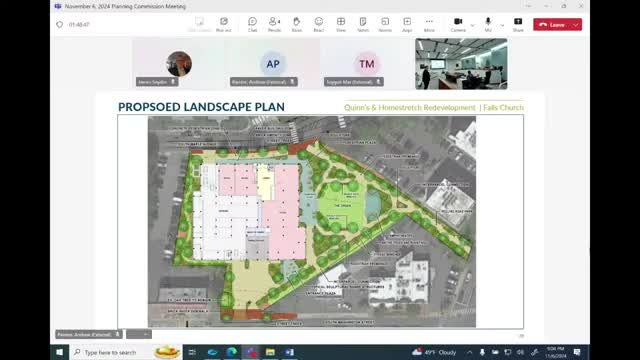Click the red Leave button
Viewport: 640px width, 360px height.
[x=552, y=24]
